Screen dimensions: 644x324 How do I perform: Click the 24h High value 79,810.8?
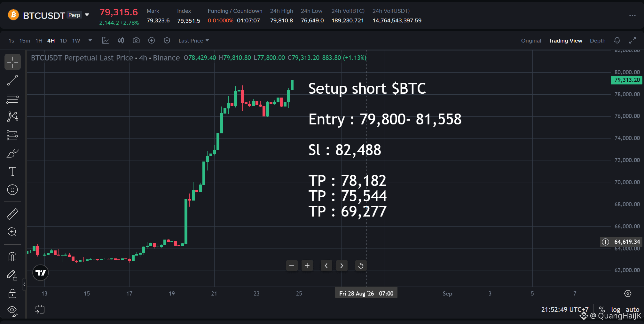point(281,20)
